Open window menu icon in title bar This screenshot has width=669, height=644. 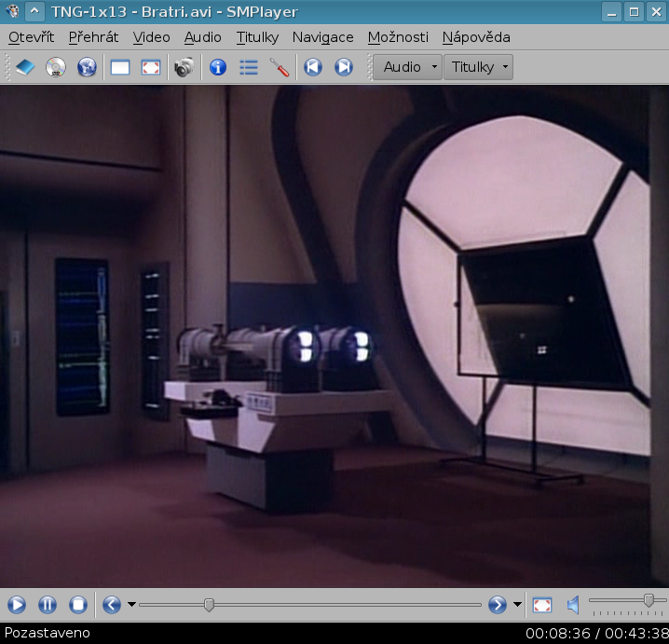point(12,11)
